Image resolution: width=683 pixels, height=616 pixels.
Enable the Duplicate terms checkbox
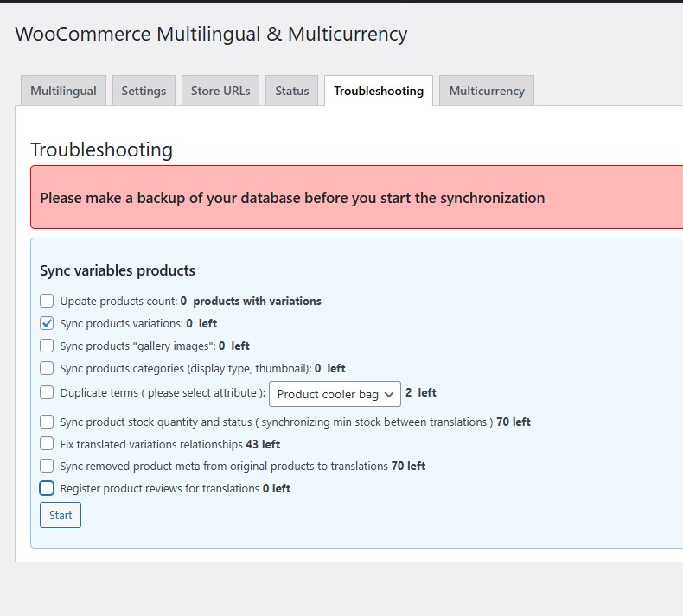pyautogui.click(x=47, y=393)
